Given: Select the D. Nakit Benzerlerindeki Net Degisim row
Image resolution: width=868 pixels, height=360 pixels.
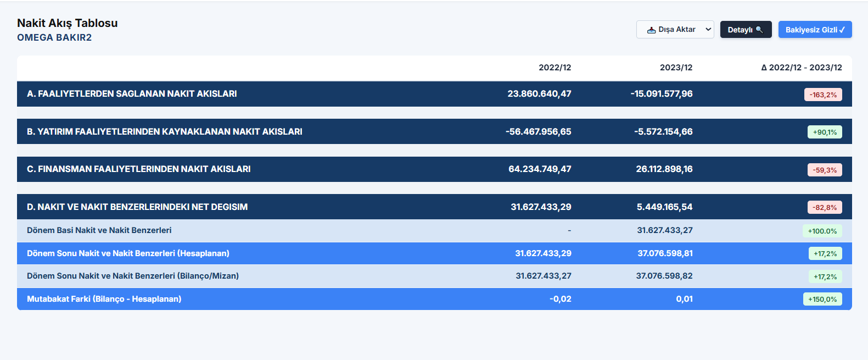Looking at the screenshot, I should click(434, 207).
